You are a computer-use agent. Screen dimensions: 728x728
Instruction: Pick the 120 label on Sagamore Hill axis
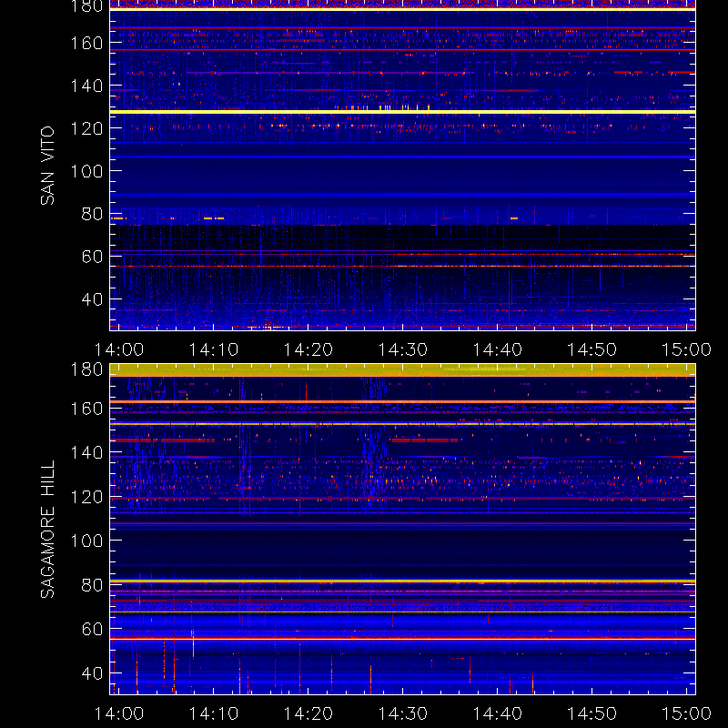(x=86, y=497)
